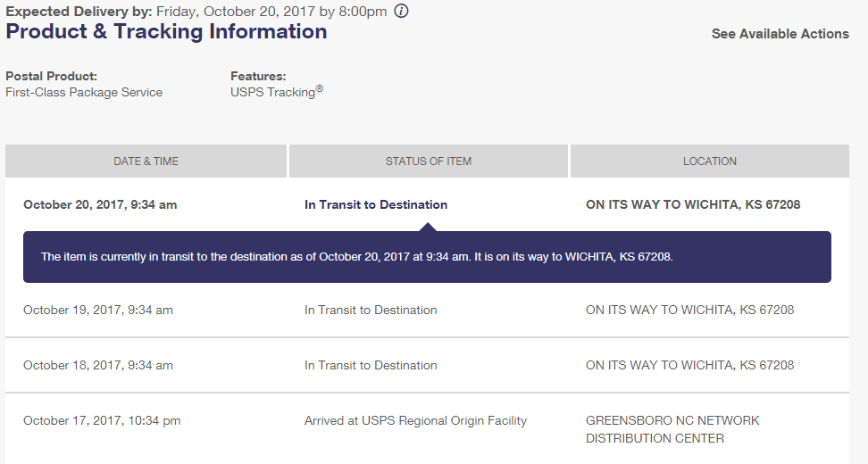Viewport: 868px width, 464px height.
Task: Click the October 18 Wichita location entry
Action: [x=689, y=365]
